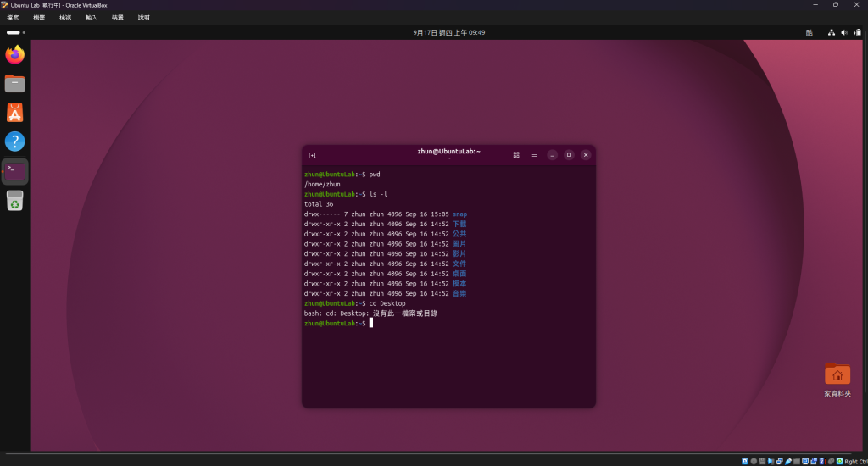
Task: Click the Terminal icon in the dock
Action: click(x=15, y=171)
